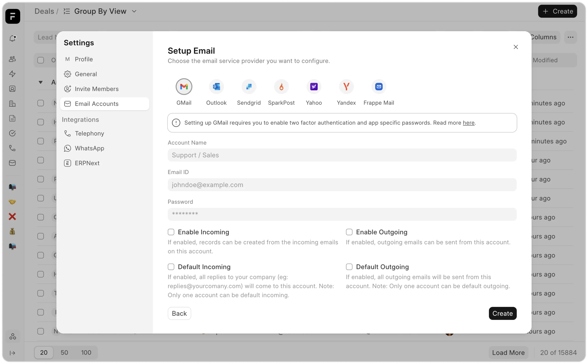Choose the Sendgrid provider icon

click(x=249, y=87)
